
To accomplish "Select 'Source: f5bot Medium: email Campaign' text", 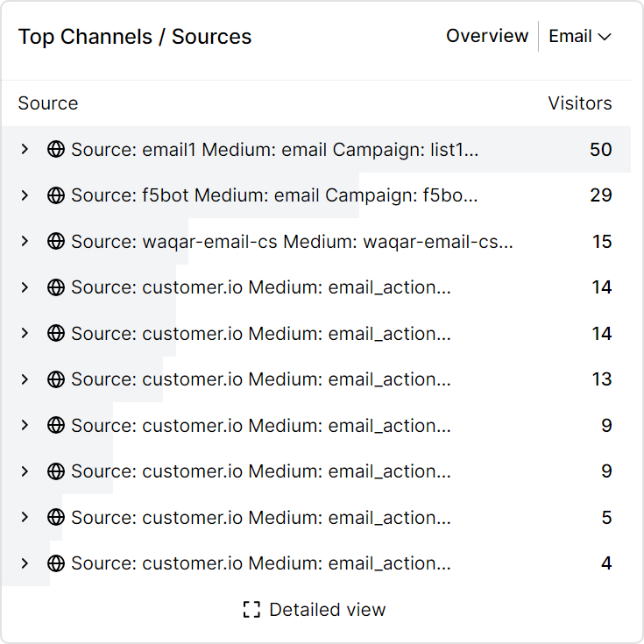I will click(x=274, y=195).
